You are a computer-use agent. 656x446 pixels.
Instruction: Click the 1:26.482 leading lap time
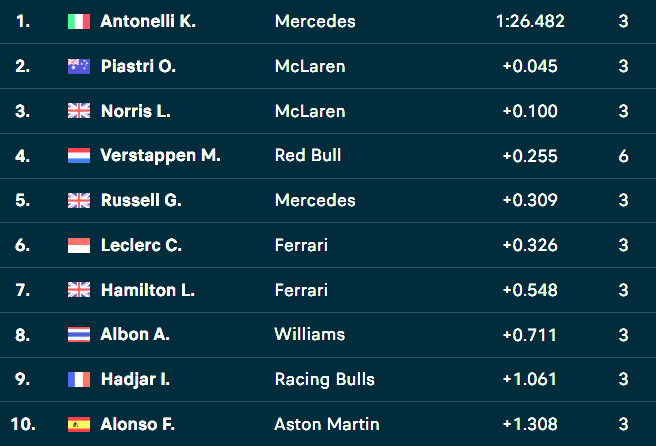pos(530,21)
